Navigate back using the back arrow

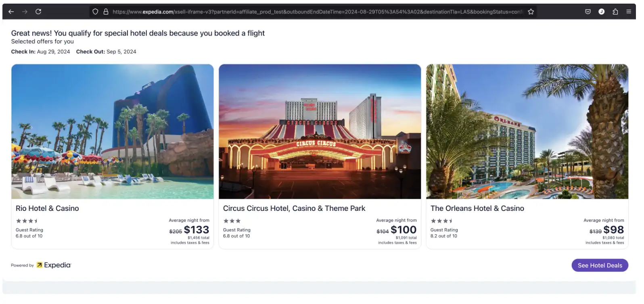[x=11, y=11]
